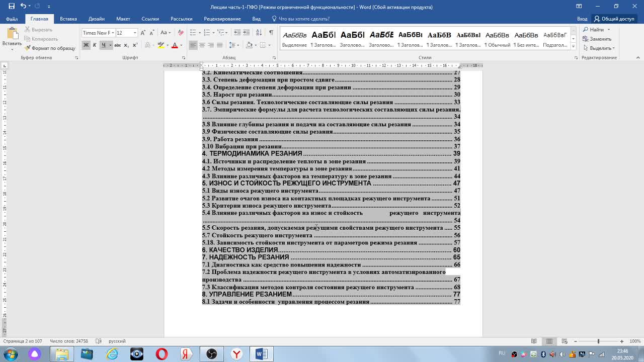Open Word in Windows taskbar
Image resolution: width=644 pixels, height=362 pixels.
coord(261,354)
